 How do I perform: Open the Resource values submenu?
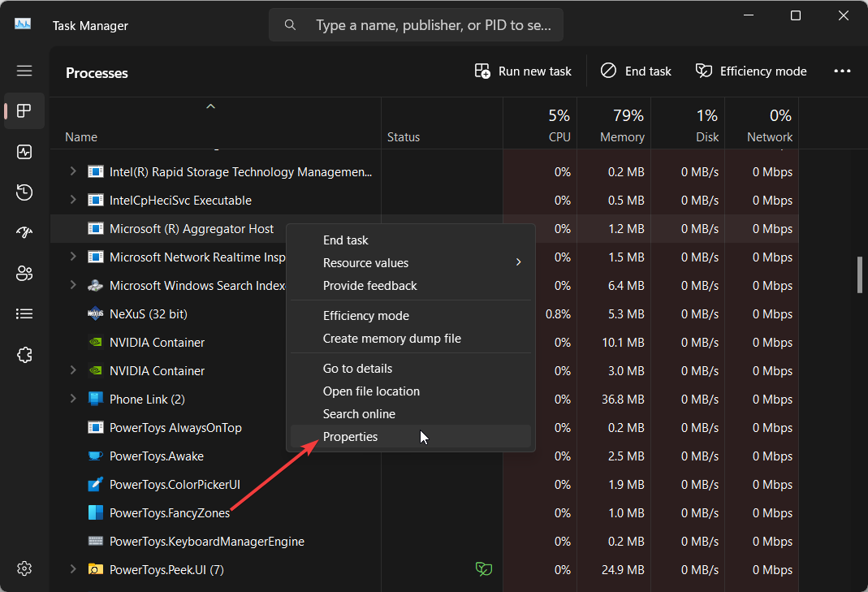point(411,263)
